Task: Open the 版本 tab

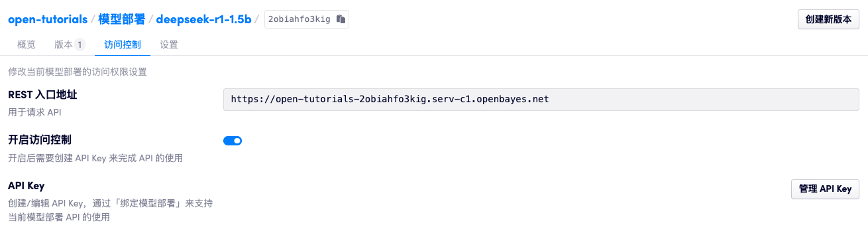Action: [x=64, y=45]
